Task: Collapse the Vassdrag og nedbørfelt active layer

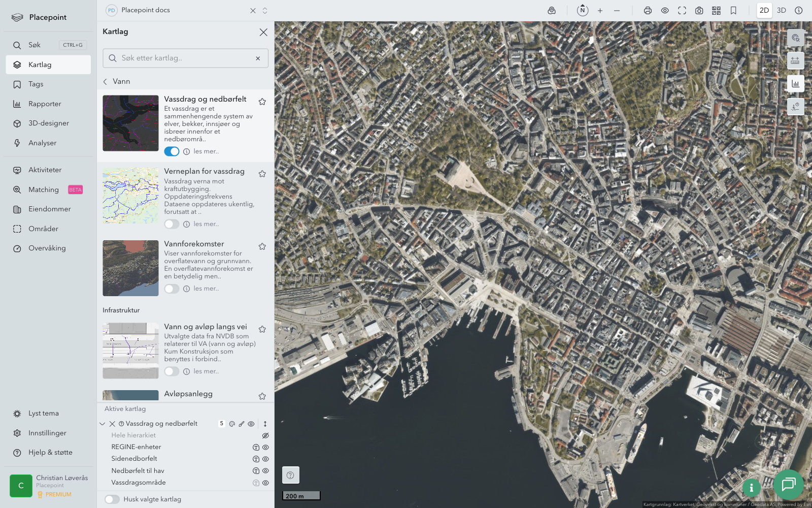Action: tap(103, 424)
